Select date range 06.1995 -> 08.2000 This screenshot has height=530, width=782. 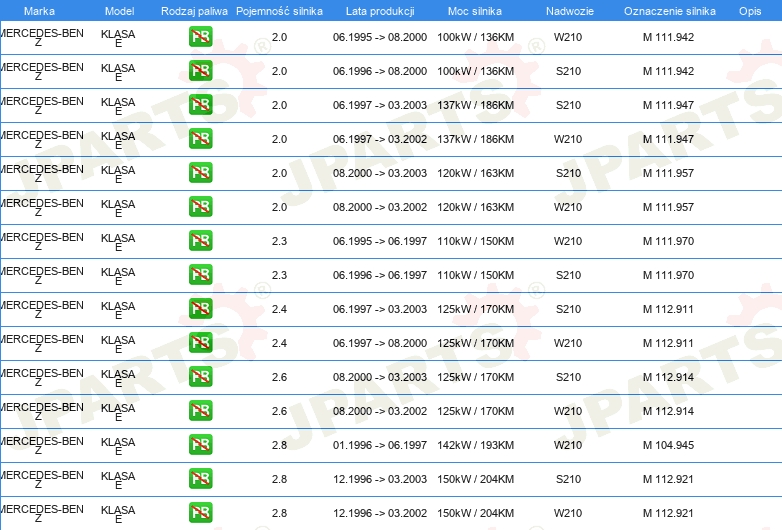point(380,37)
